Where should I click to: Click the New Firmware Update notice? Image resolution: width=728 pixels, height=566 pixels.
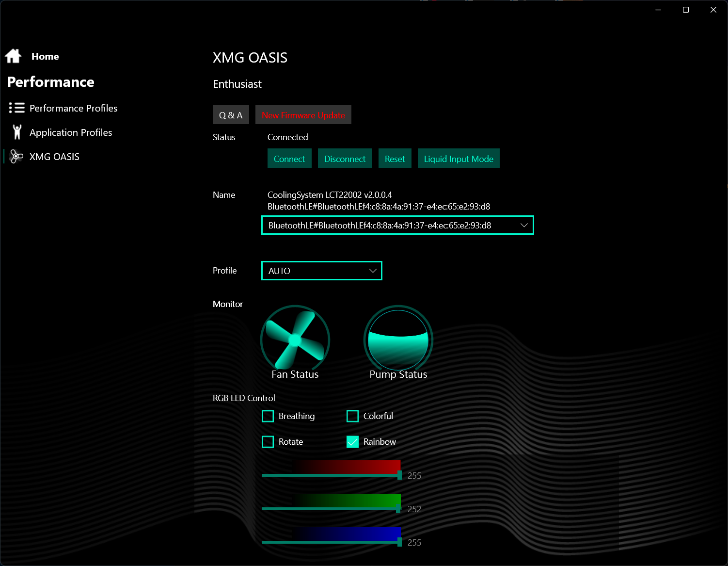point(303,115)
